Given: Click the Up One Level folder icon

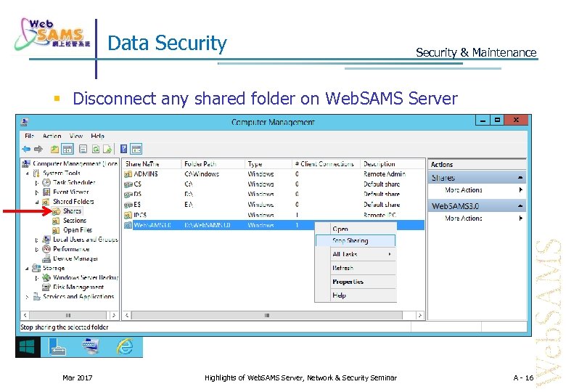Looking at the screenshot, I should tap(54, 149).
